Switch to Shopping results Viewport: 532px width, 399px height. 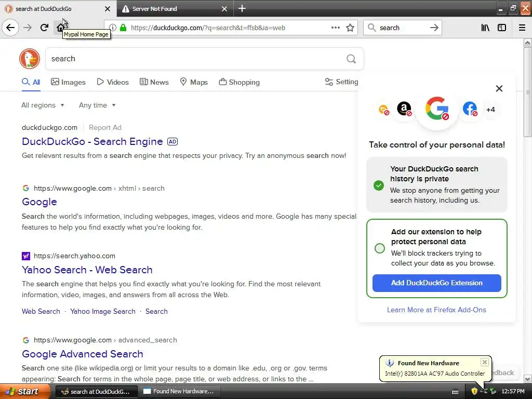click(239, 82)
